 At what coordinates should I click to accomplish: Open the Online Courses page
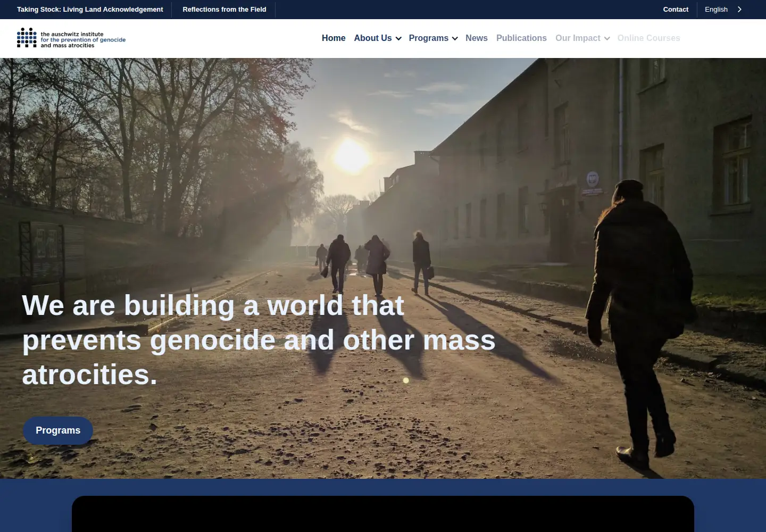pos(649,38)
